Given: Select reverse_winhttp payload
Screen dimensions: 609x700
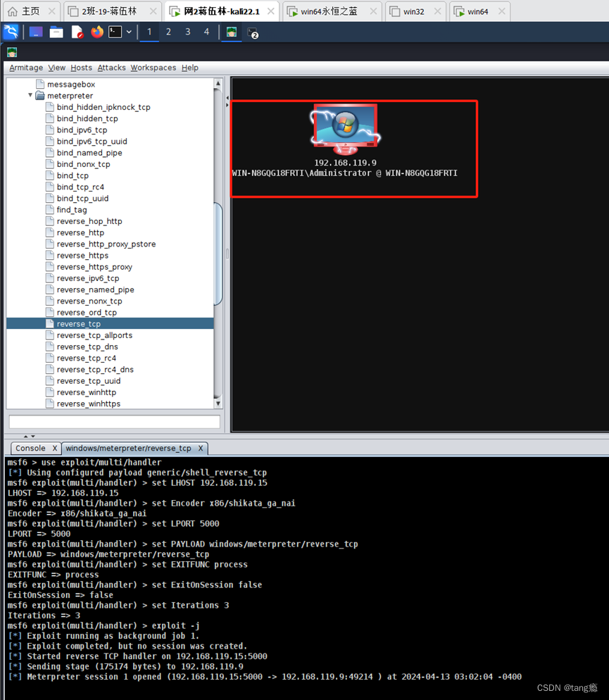Looking at the screenshot, I should [86, 392].
